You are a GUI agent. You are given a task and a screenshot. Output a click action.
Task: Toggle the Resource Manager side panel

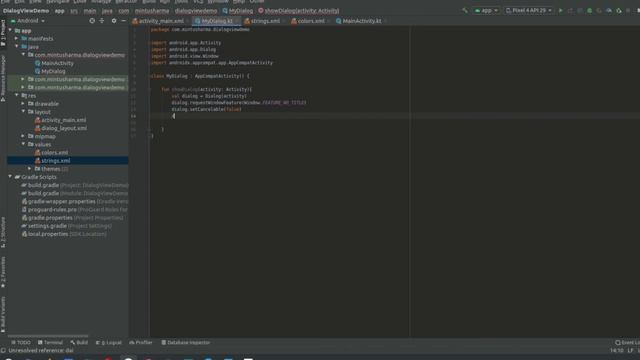pos(3,78)
